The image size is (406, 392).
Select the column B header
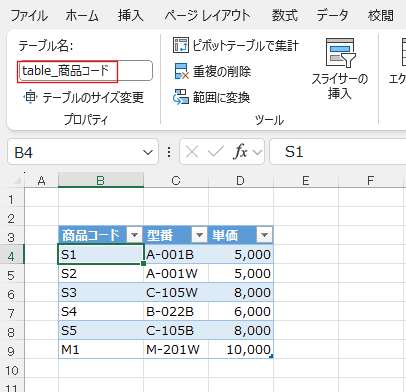click(101, 180)
